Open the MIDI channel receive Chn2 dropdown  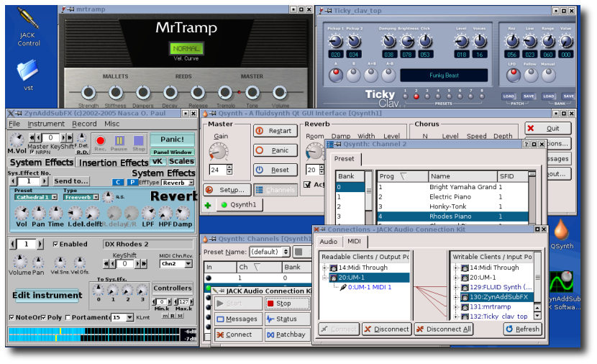point(176,264)
